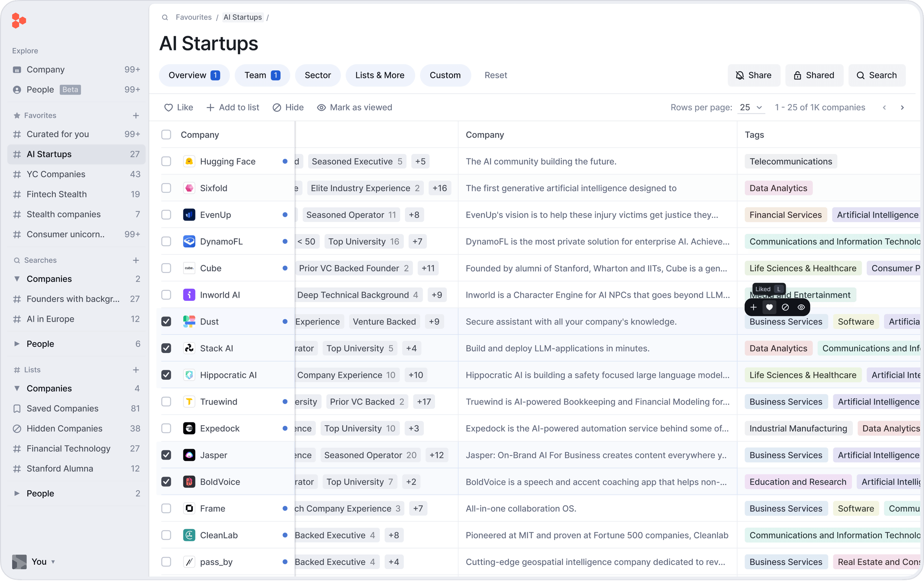Click the People icon in the Explore sidebar
The width and height of the screenshot is (924, 581).
tap(17, 89)
